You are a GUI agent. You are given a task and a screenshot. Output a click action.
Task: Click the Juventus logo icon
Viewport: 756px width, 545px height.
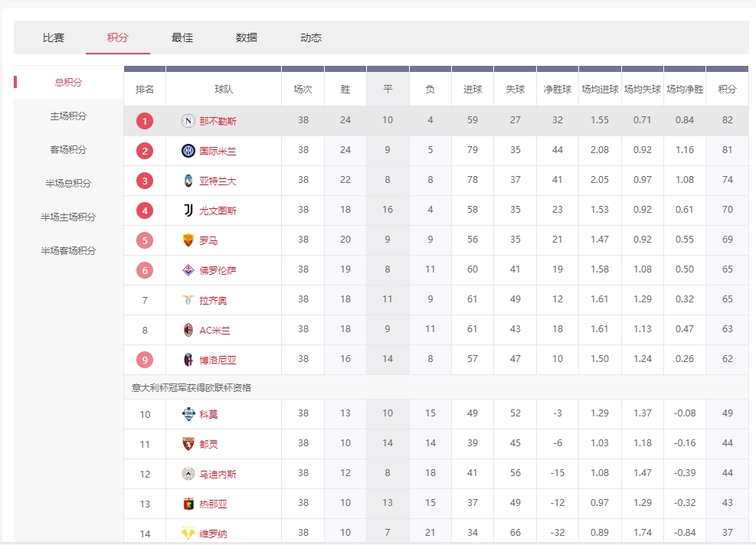188,210
